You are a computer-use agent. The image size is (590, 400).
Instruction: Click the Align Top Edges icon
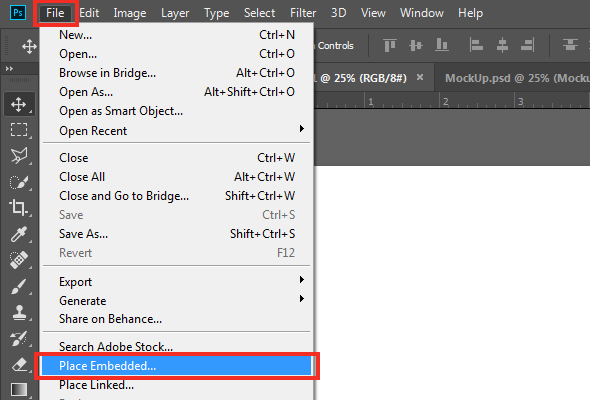(390, 46)
